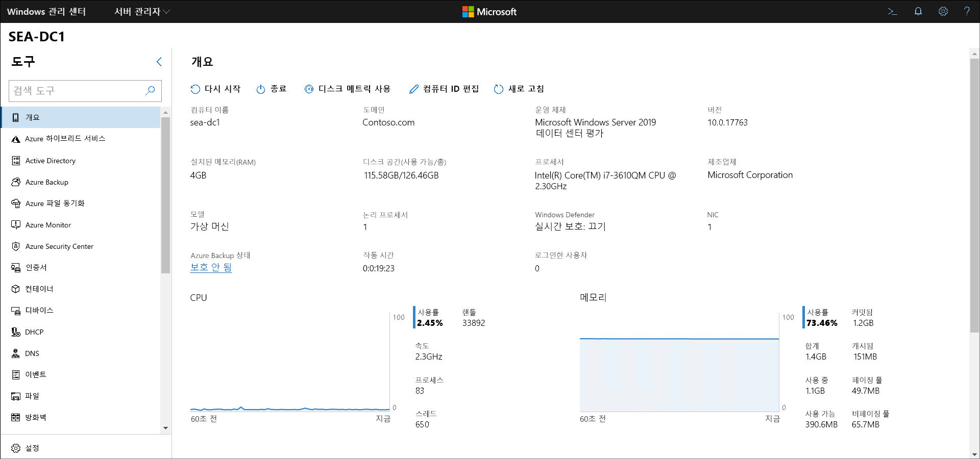Click the Windows 관리 센터 title
980x459 pixels.
(46, 11)
